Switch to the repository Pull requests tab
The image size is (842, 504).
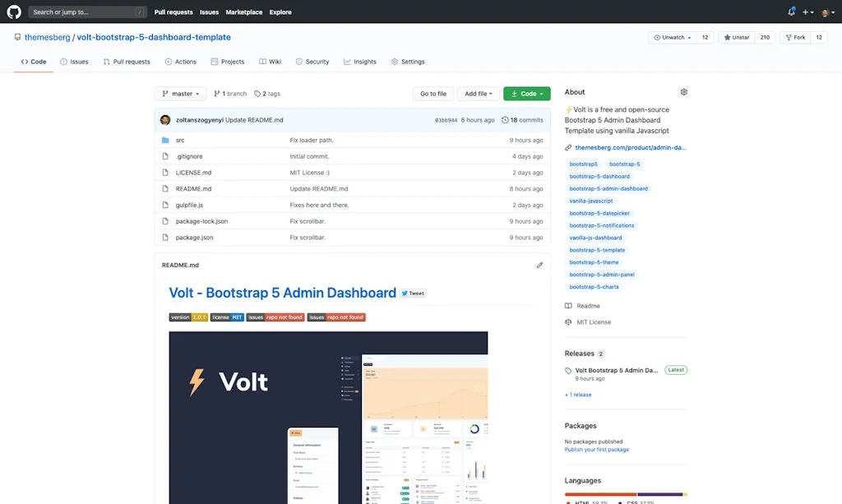point(126,62)
